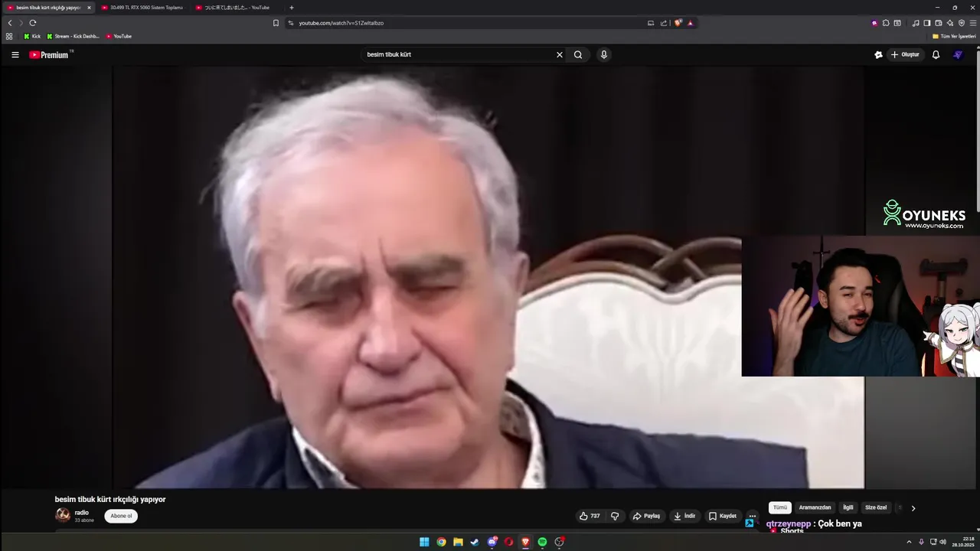Screen dimensions: 980x551
Task: Share the video via Paylaş
Action: tap(646, 517)
